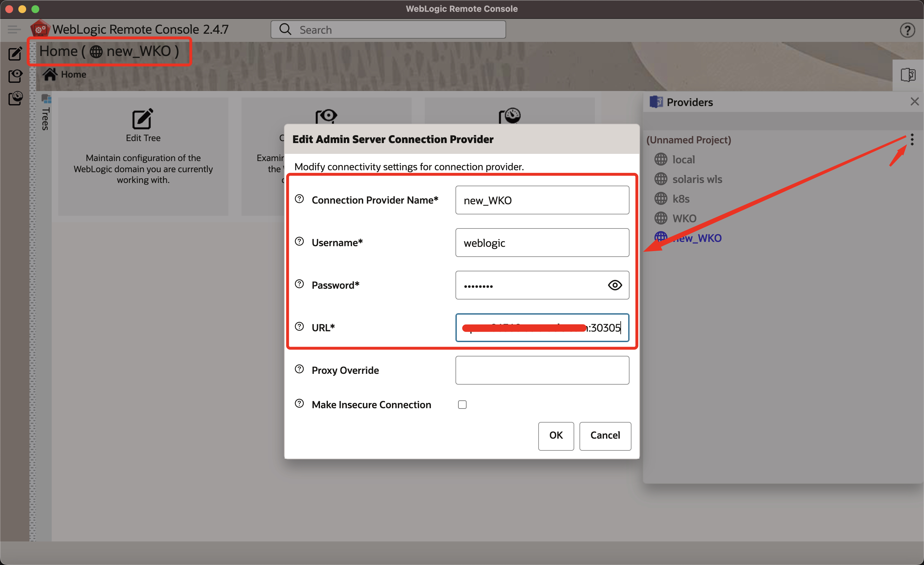Show password using the eye icon
Screen dimensions: 924x565
tap(614, 285)
